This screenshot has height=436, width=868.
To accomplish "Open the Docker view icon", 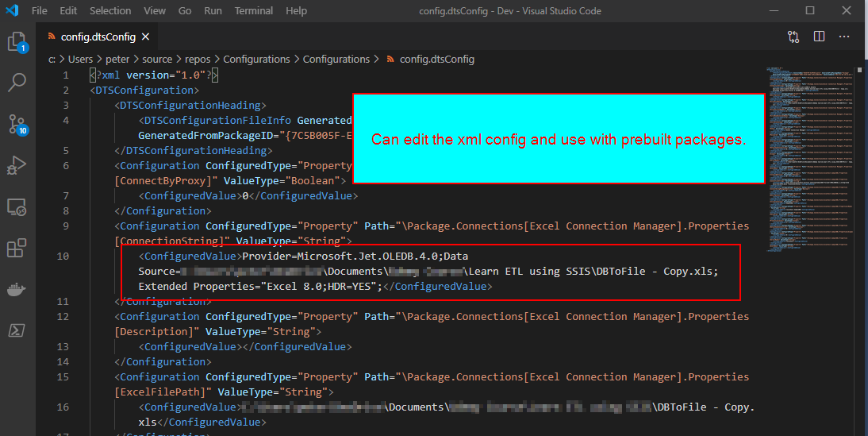I will pyautogui.click(x=17, y=289).
